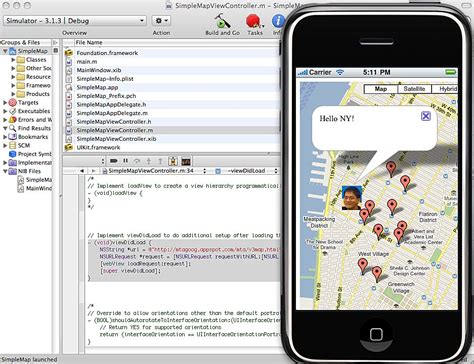
Task: Click the Build and Go hammer icon
Action: tap(222, 21)
